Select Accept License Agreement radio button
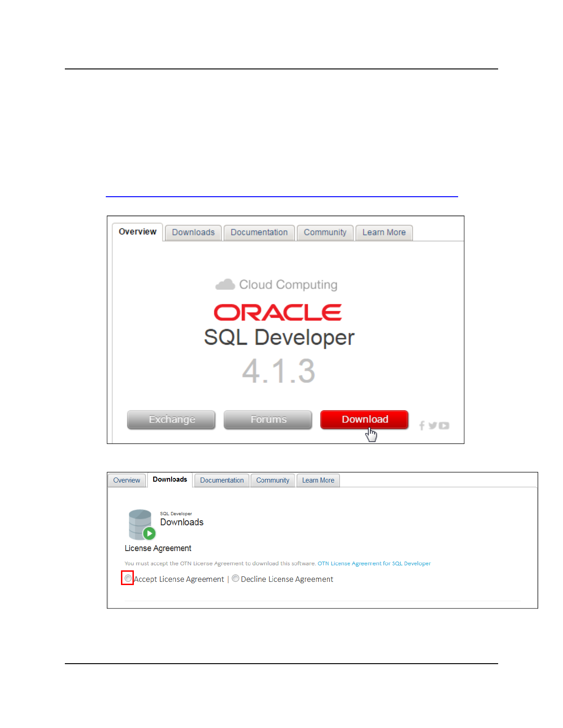The height and width of the screenshot is (728, 563). (128, 579)
